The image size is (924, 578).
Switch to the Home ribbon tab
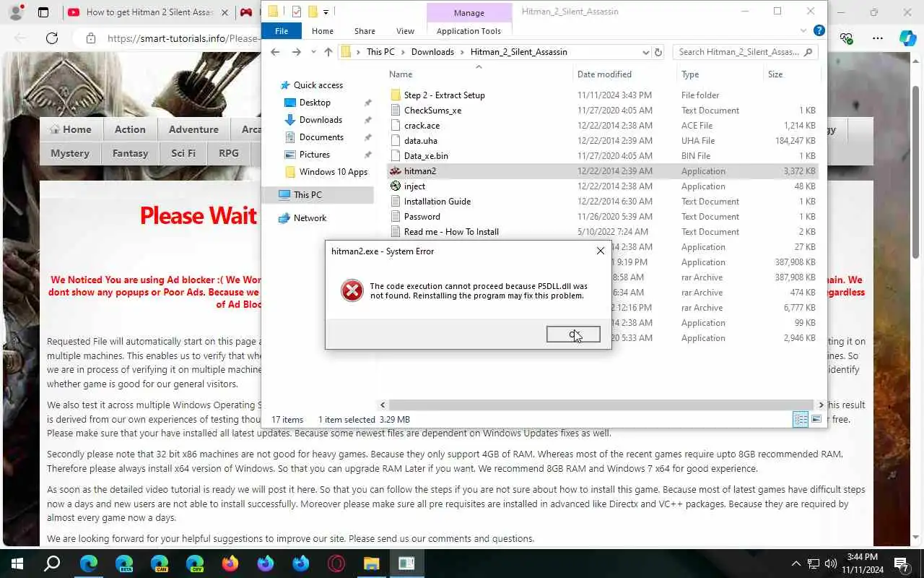[323, 31]
